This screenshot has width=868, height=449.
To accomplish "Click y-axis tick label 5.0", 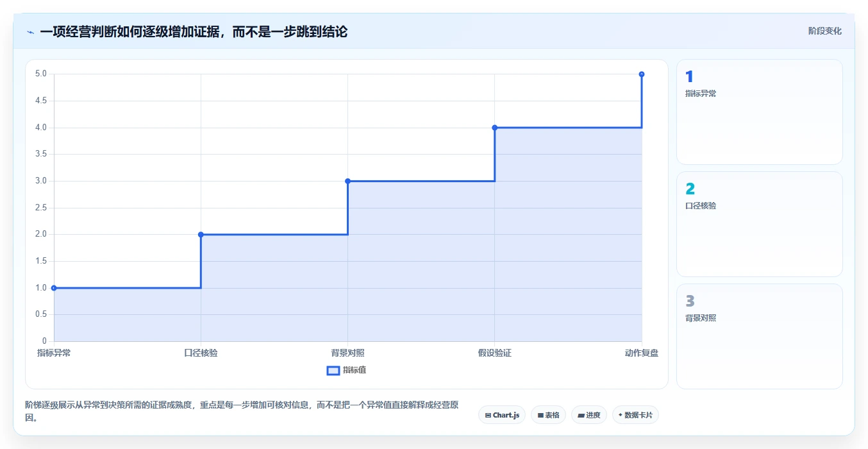I will 41,74.
